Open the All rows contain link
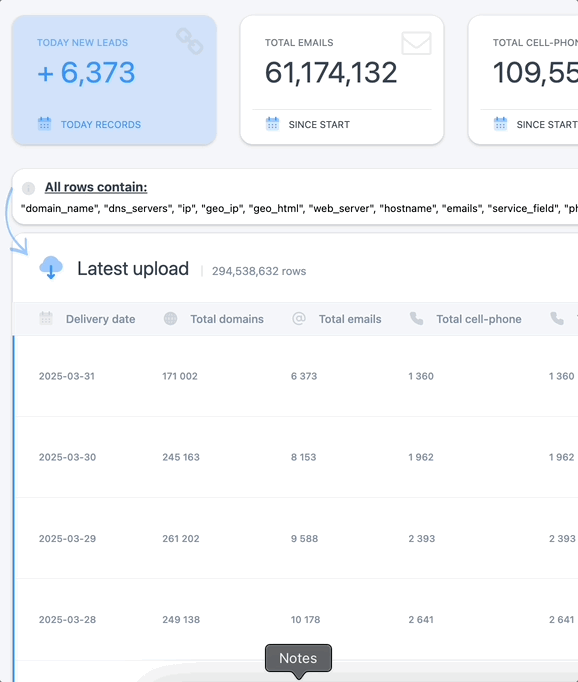The height and width of the screenshot is (682, 578). [x=96, y=187]
